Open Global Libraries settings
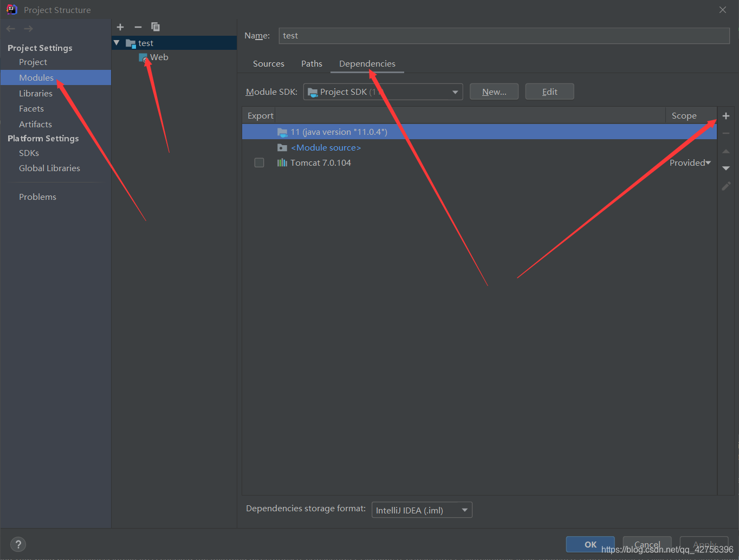The height and width of the screenshot is (560, 739). (x=49, y=168)
